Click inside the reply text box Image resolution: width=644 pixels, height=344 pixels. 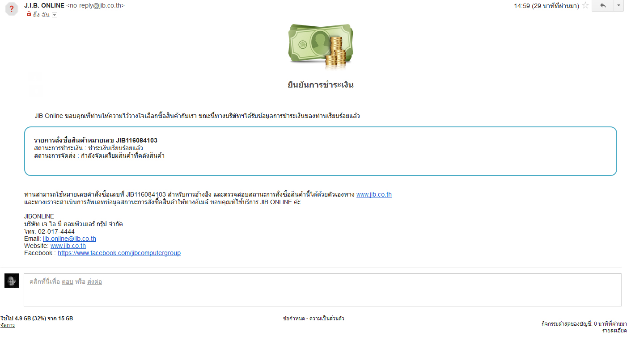pyautogui.click(x=322, y=294)
